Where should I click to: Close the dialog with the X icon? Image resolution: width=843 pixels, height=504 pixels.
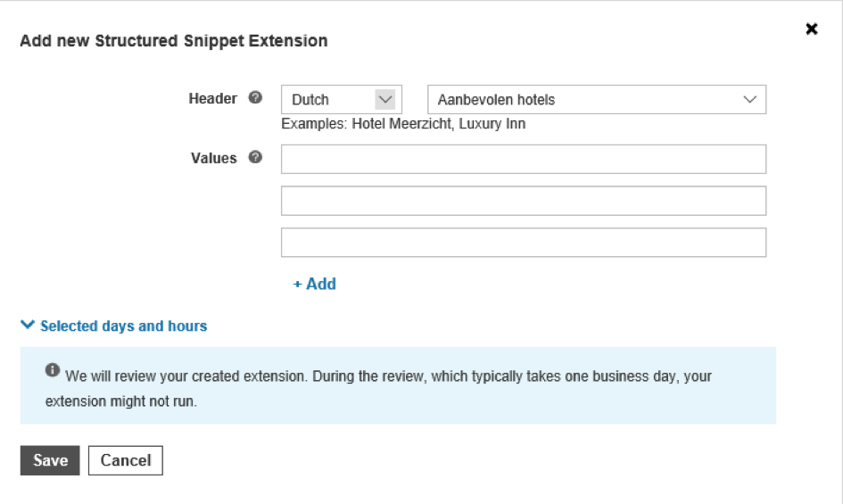(812, 29)
